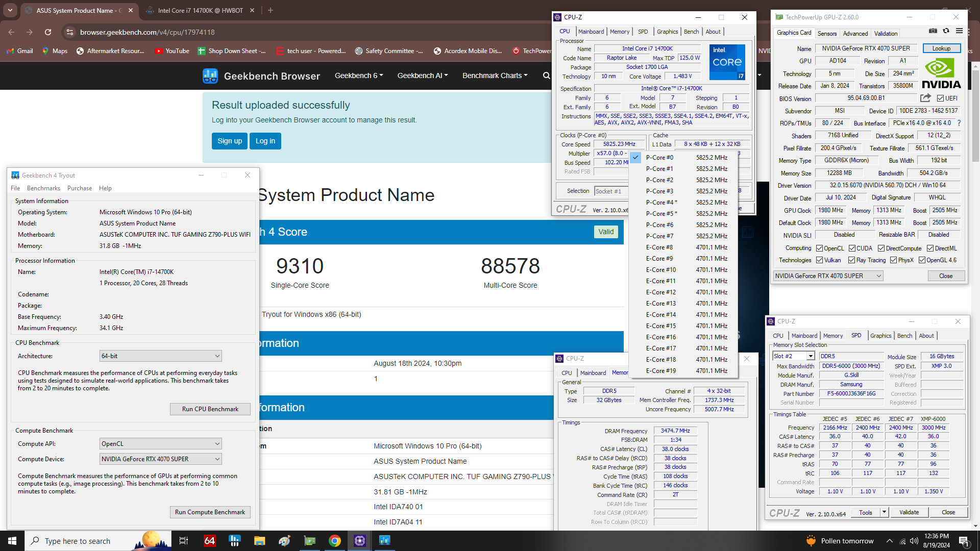980x551 pixels.
Task: Click the Run Compute Benchmark button
Action: coord(210,512)
